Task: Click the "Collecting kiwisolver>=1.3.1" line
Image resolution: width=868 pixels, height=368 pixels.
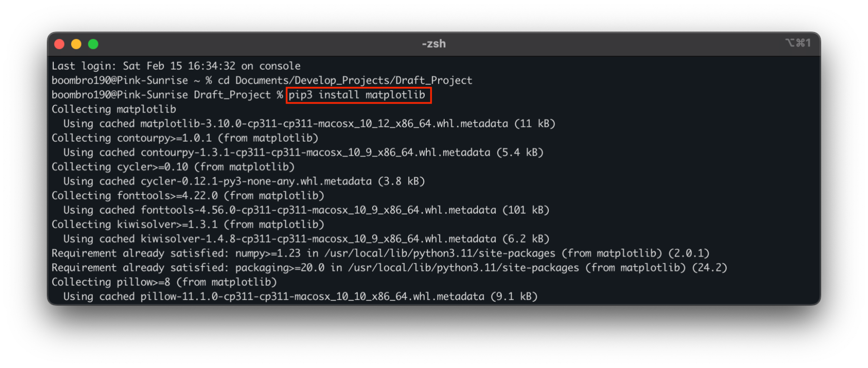Action: [x=188, y=225]
